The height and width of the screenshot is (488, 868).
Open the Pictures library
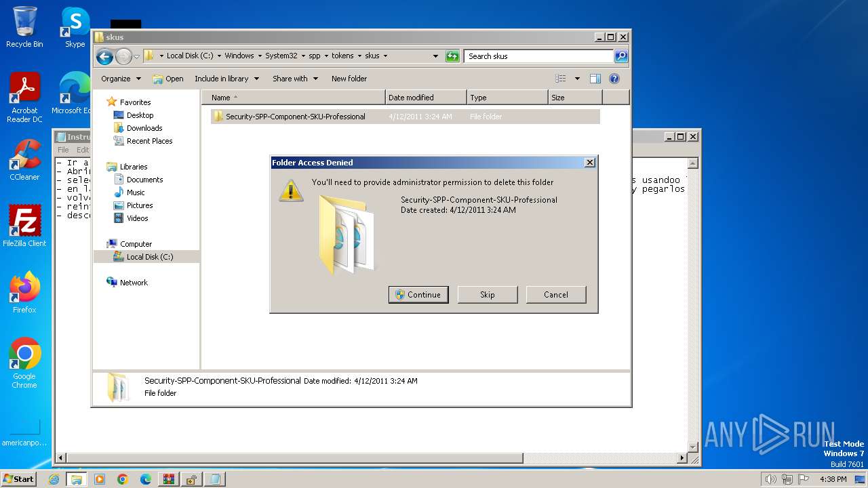tap(140, 205)
